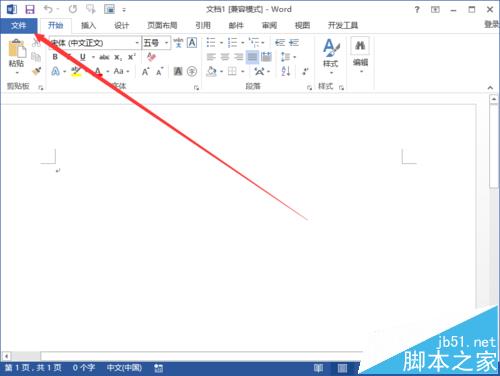
Task: Open the borders dropdown arrow
Action: coord(242,71)
